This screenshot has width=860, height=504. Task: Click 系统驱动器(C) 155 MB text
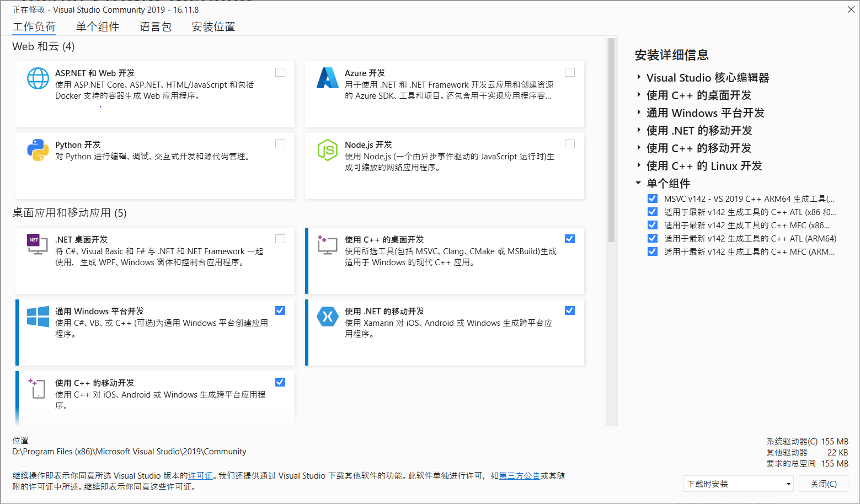pyautogui.click(x=807, y=441)
